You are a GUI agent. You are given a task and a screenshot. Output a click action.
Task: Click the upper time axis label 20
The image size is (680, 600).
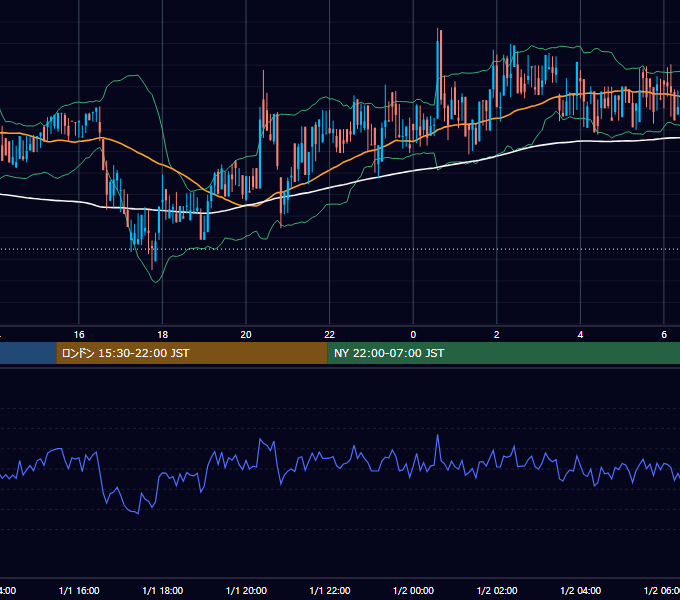pos(246,335)
